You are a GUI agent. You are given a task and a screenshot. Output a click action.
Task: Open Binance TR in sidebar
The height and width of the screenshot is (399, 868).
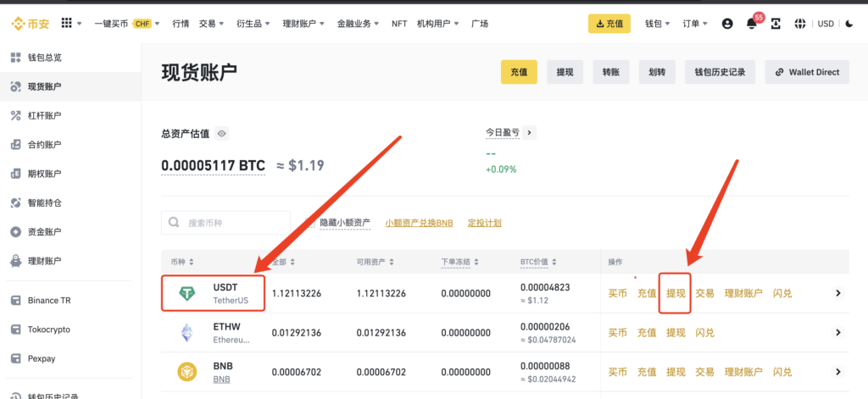[70, 301]
